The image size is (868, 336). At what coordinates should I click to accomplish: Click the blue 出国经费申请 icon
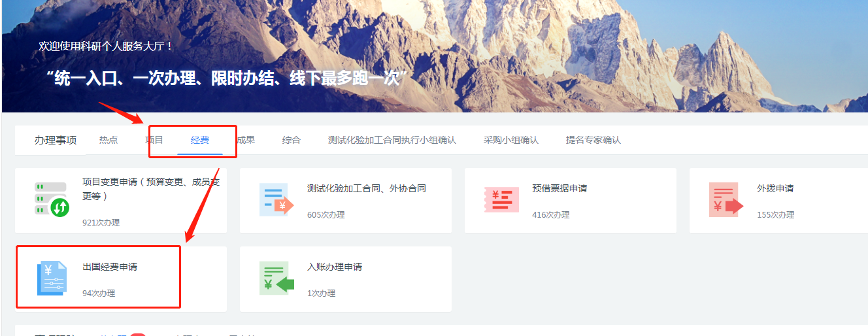coord(52,278)
